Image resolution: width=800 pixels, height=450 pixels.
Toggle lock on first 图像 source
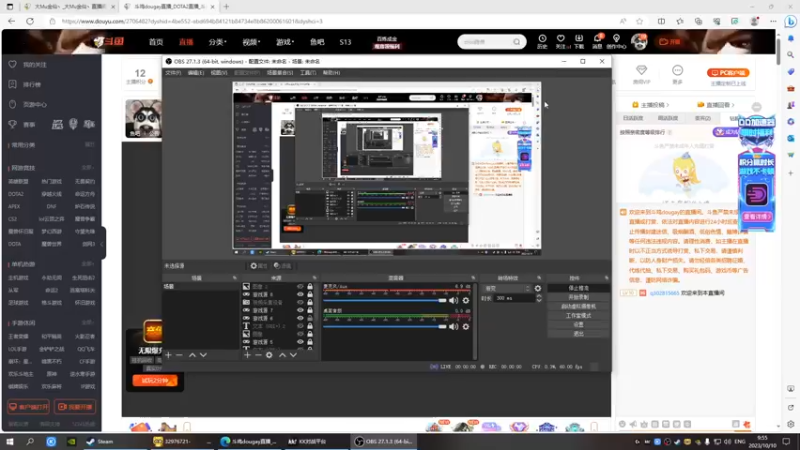coord(310,287)
